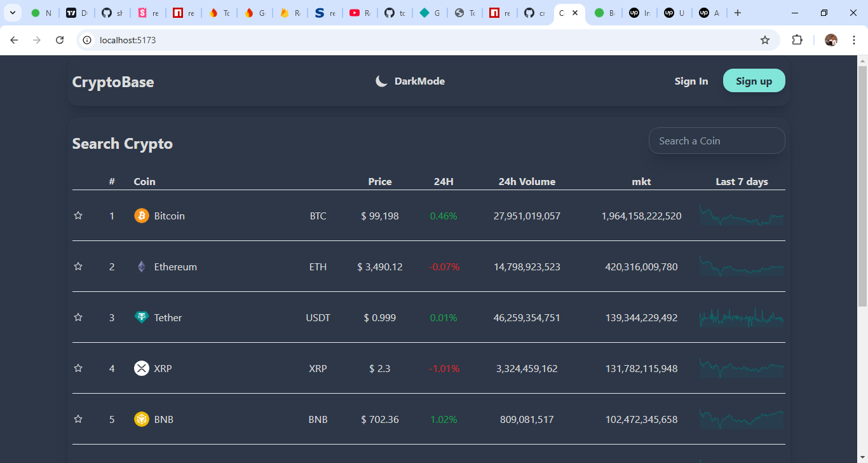Click the BNB coin logo
The image size is (868, 463).
pyautogui.click(x=142, y=419)
